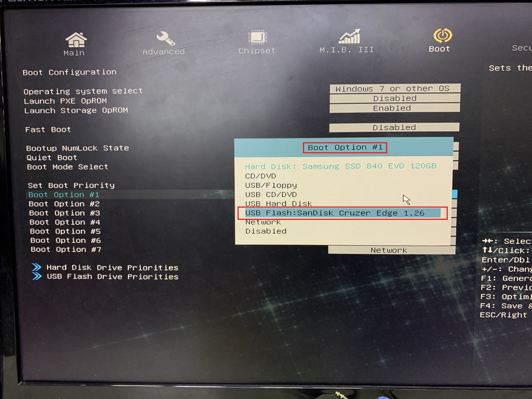
Task: Select Boot Option #1 setting row
Action: [64, 195]
